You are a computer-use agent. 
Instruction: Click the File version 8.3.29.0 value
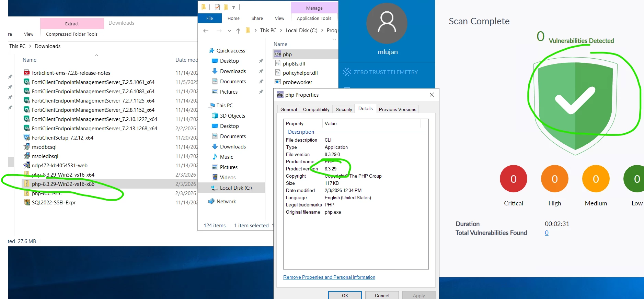pyautogui.click(x=332, y=154)
